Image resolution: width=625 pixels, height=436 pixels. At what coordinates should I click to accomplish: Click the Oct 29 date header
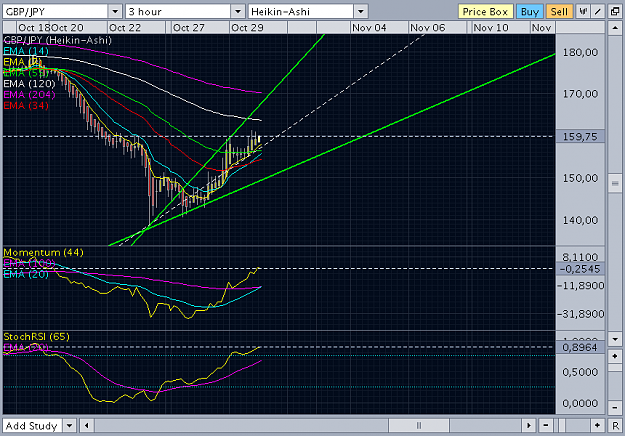click(x=247, y=27)
